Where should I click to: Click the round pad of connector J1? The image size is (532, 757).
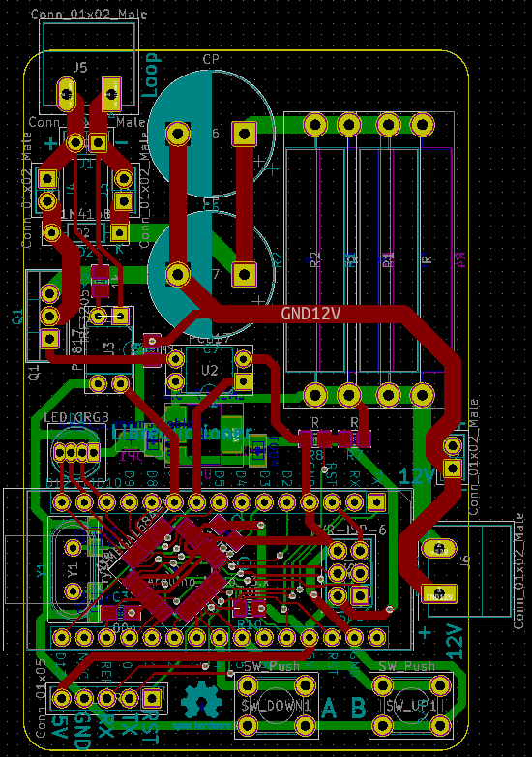[x=75, y=143]
